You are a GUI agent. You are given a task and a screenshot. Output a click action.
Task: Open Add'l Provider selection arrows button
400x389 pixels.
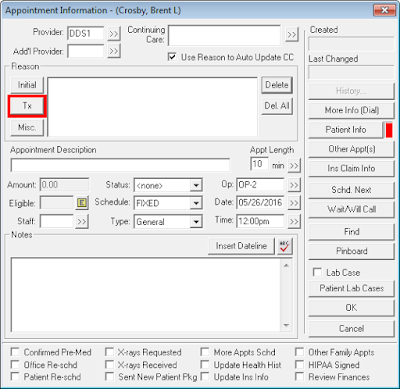point(114,51)
